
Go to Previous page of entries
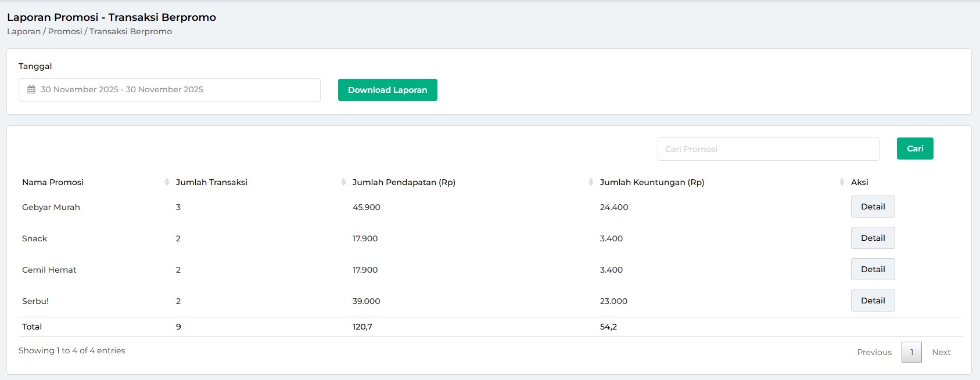874,352
